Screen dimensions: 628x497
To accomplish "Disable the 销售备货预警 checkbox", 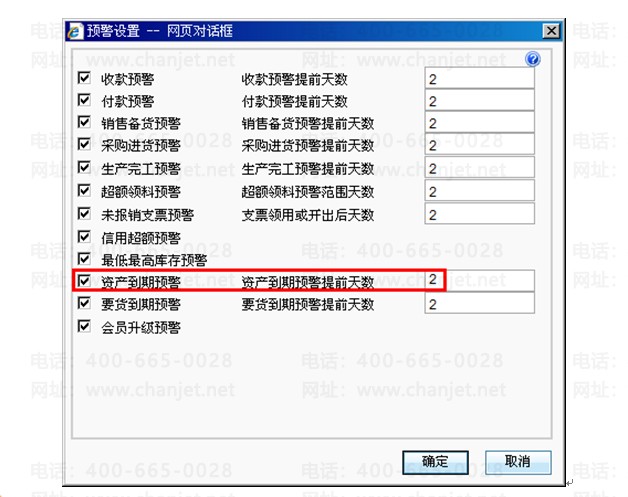I will point(84,122).
